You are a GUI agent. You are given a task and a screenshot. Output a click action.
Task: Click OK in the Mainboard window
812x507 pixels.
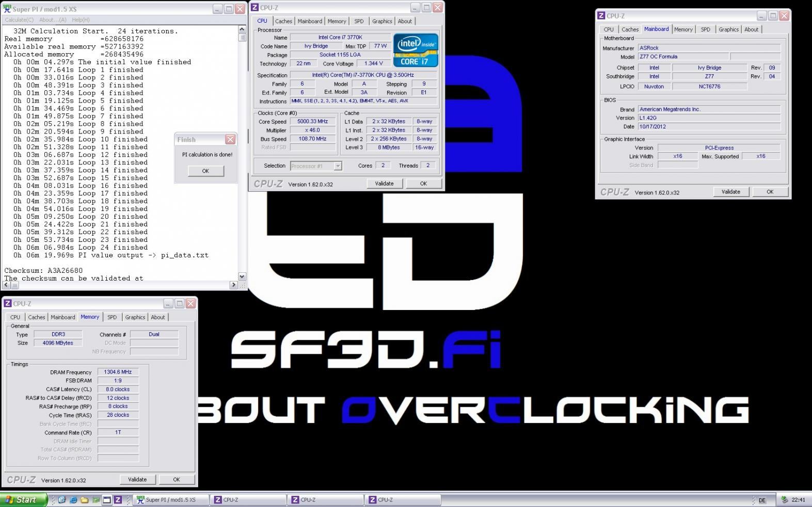click(770, 192)
